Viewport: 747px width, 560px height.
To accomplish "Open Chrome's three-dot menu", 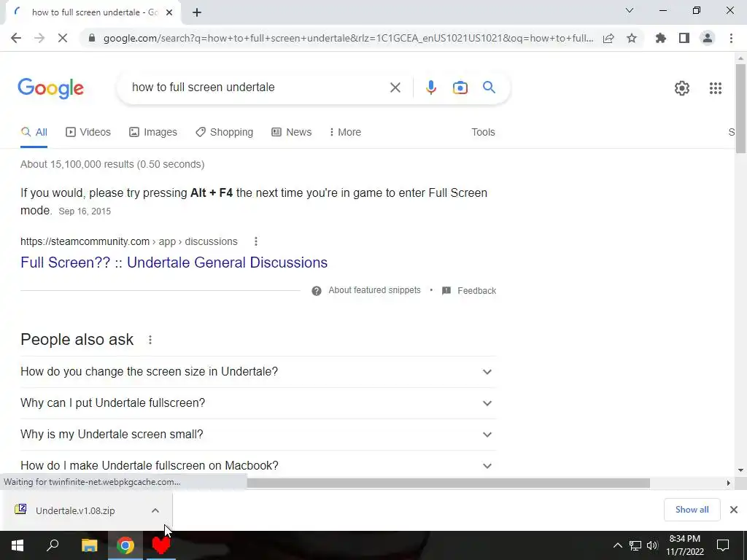I will [731, 38].
